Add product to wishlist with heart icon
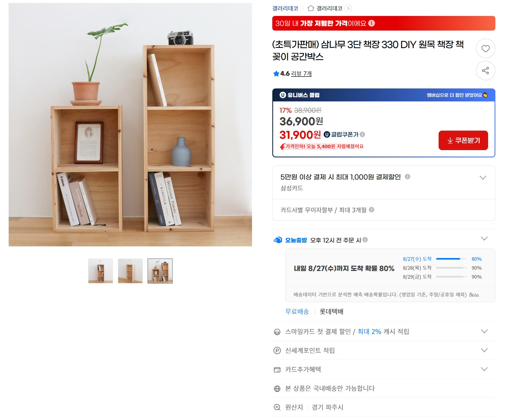The width and height of the screenshot is (520, 420). [485, 48]
